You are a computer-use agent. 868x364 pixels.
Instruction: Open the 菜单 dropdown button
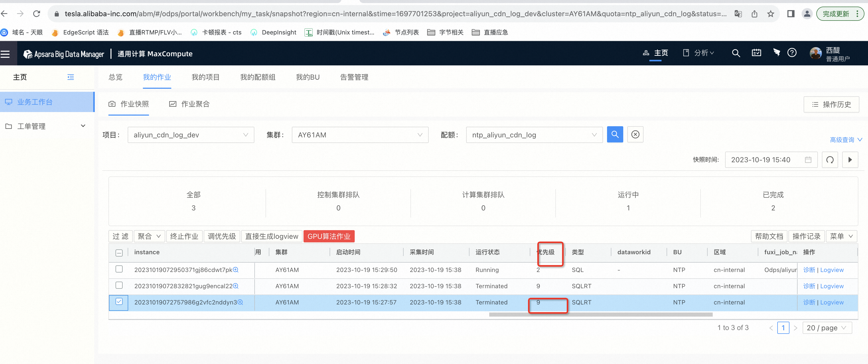coord(841,236)
